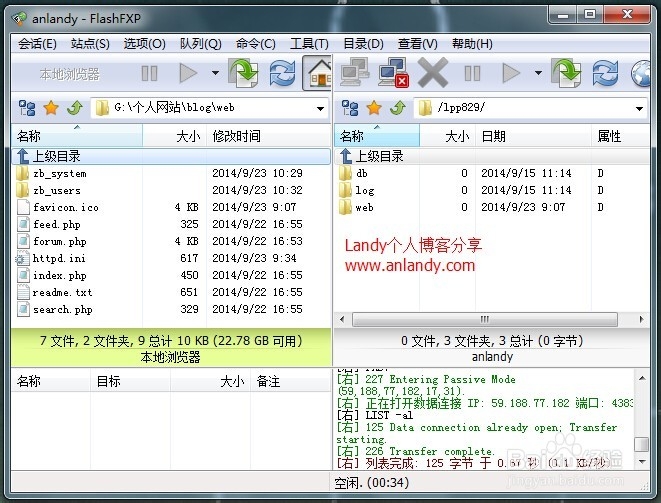The width and height of the screenshot is (661, 503).
Task: Click the disconnect icon with red X
Action: click(x=393, y=73)
